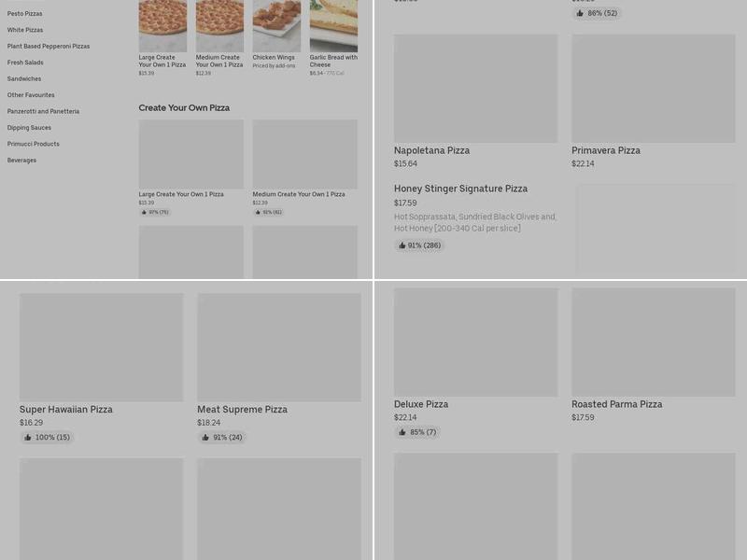Viewport: 747px width, 560px height.
Task: Open the White Pizzas category
Action: (26, 30)
